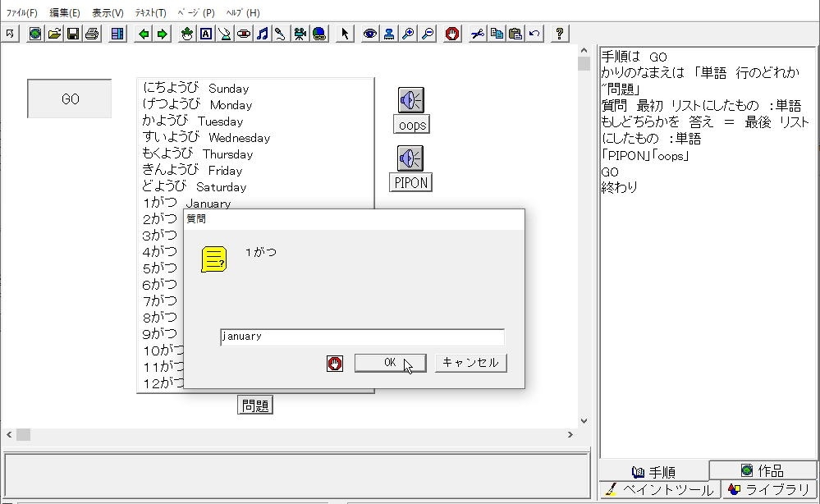Image resolution: width=820 pixels, height=504 pixels.
Task: Click the line げつようび Monday
Action: pos(197,104)
